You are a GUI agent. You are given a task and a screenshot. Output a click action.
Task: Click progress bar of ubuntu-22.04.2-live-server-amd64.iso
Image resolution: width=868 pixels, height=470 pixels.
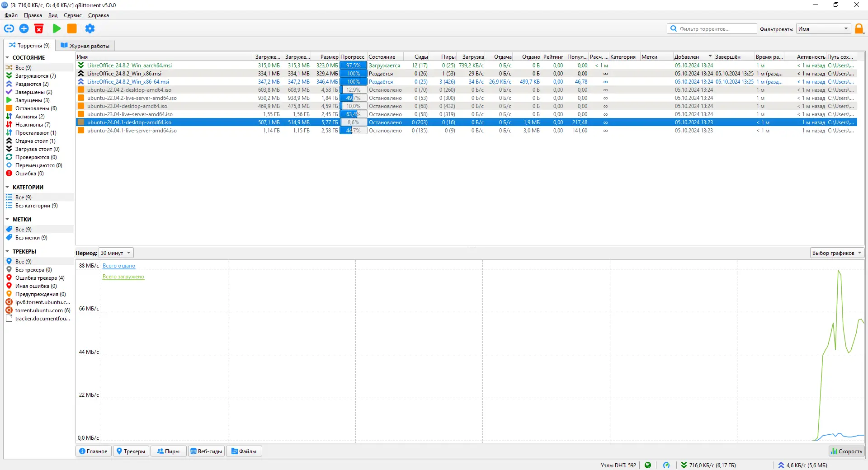click(353, 98)
